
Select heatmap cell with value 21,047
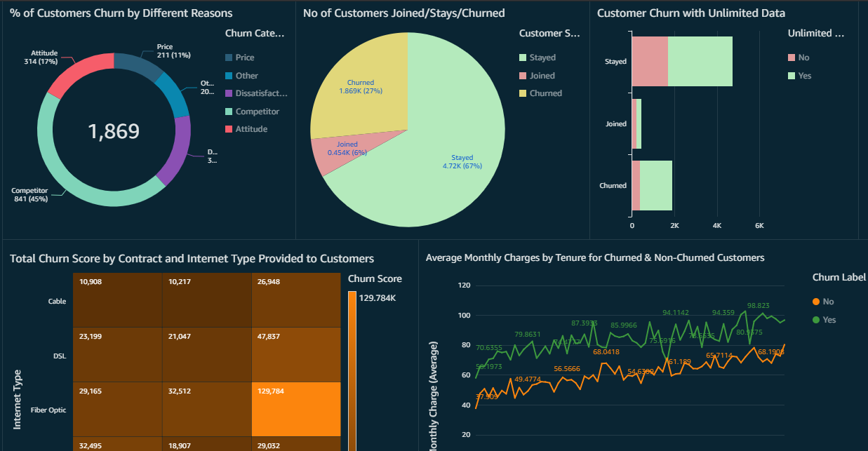pos(206,354)
